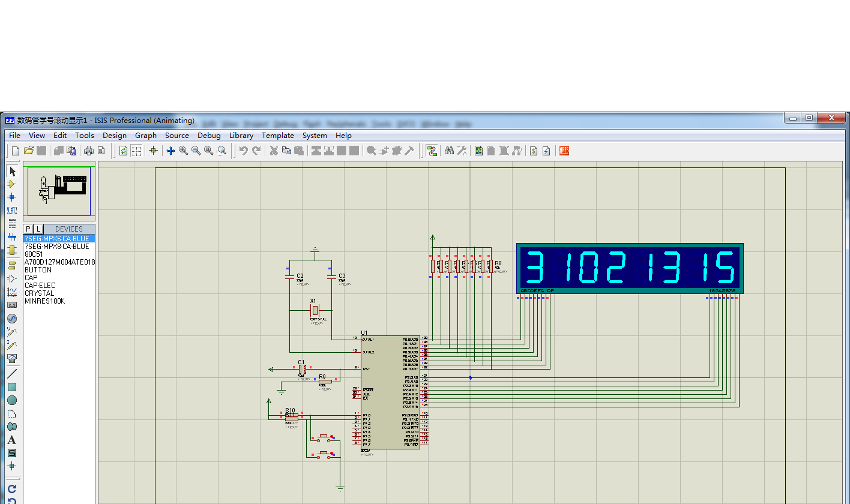Image resolution: width=850 pixels, height=504 pixels.
Task: Open the Design menu
Action: click(115, 136)
